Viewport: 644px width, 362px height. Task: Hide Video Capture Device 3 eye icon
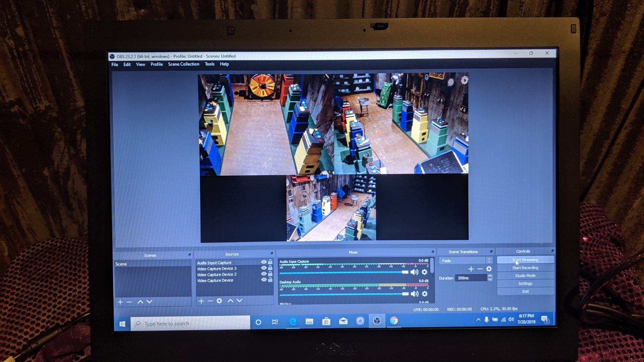coord(264,268)
